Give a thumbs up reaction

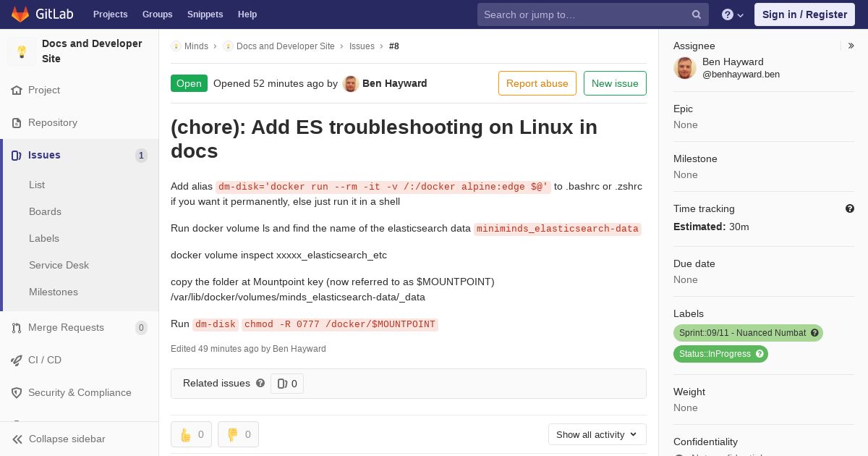coord(191,434)
